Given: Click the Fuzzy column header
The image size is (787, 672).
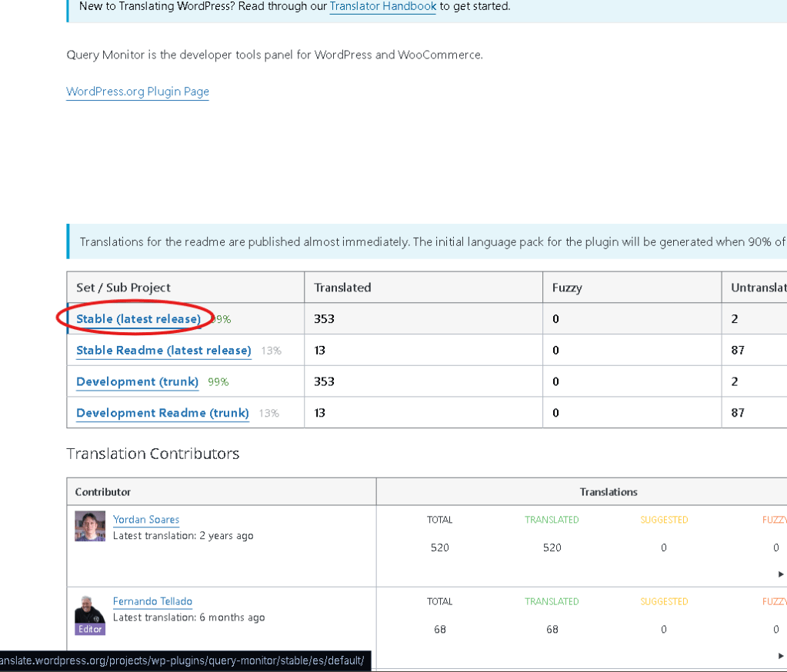Looking at the screenshot, I should (567, 288).
